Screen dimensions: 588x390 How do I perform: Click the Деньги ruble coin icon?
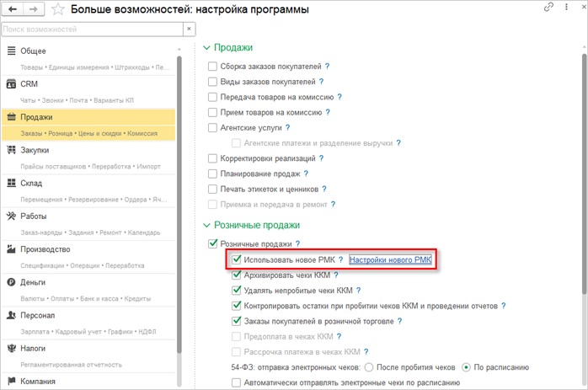(x=12, y=282)
